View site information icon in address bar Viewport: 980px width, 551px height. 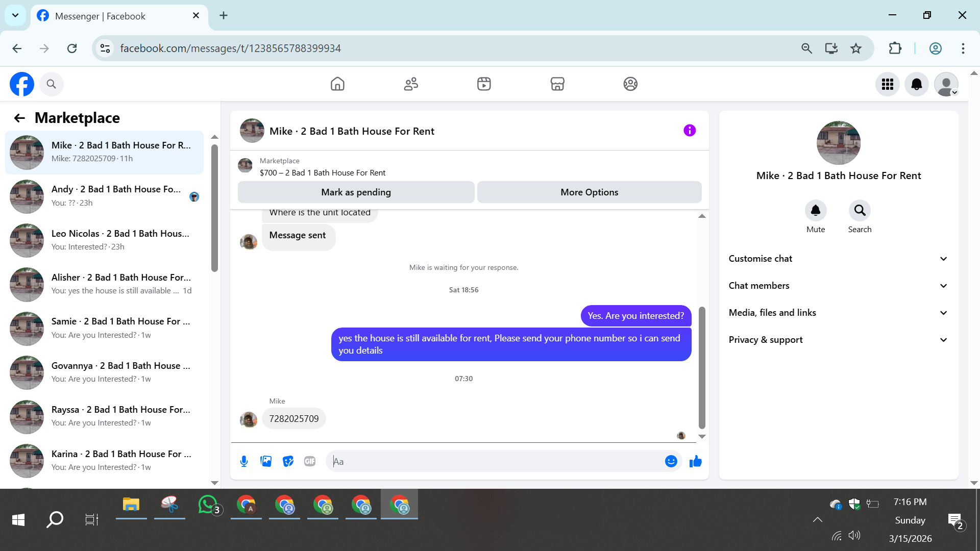tap(105, 48)
